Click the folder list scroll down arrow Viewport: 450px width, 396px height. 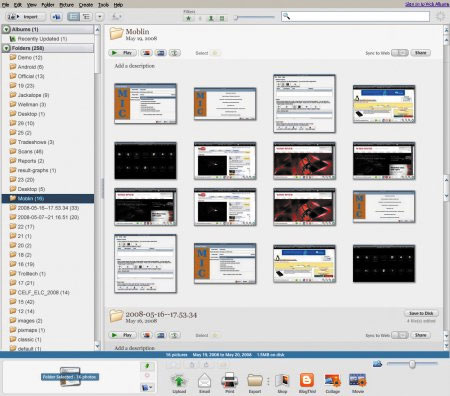[97, 346]
